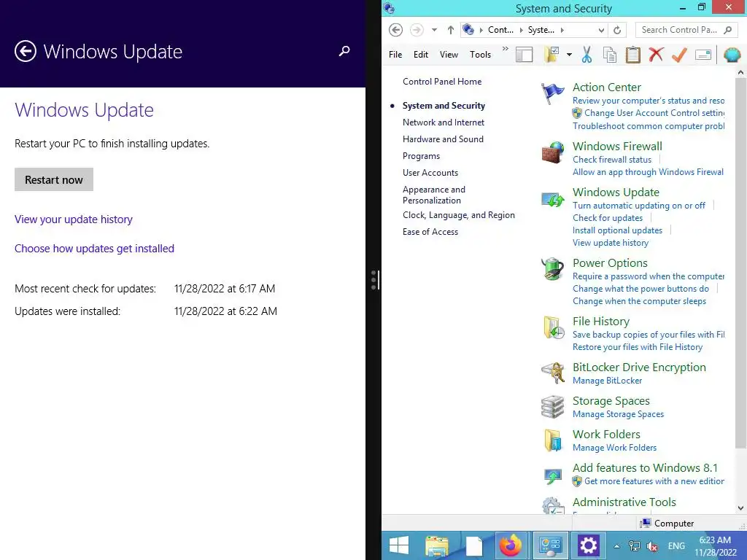The height and width of the screenshot is (560, 747).
Task: Open Choose how updates get installed link
Action: (94, 249)
